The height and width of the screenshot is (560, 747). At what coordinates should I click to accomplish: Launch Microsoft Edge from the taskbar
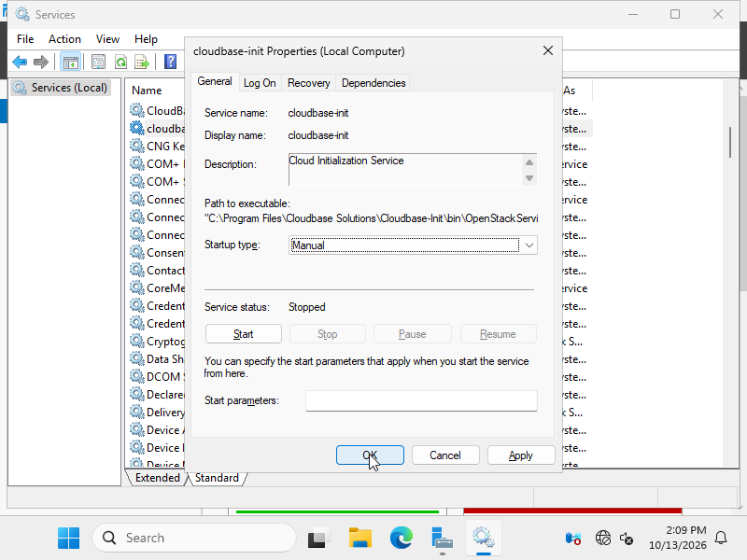[402, 538]
